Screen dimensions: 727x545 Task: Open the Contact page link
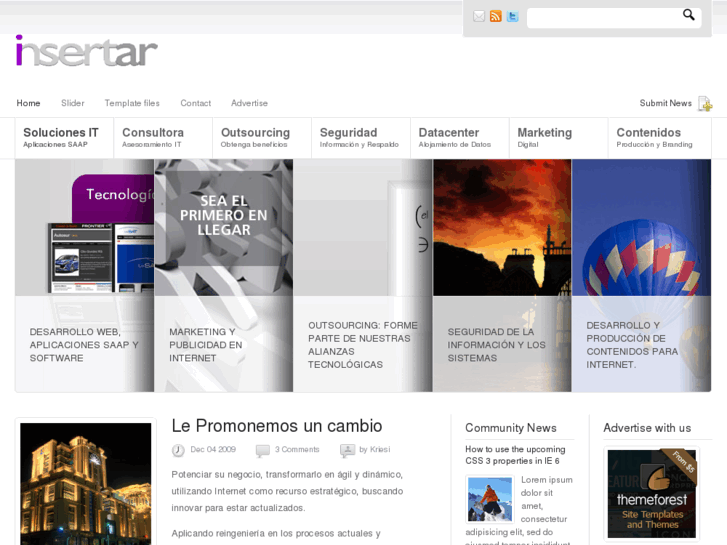(x=196, y=103)
